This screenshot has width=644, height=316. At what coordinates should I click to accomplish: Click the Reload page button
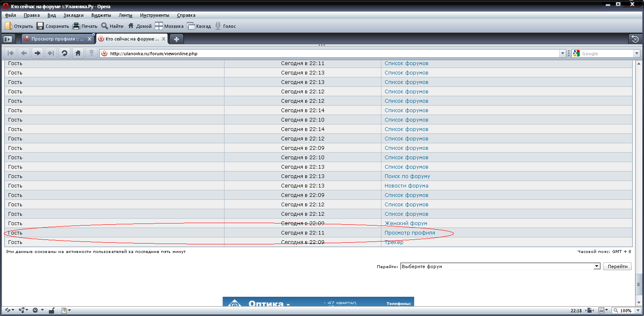tap(64, 53)
